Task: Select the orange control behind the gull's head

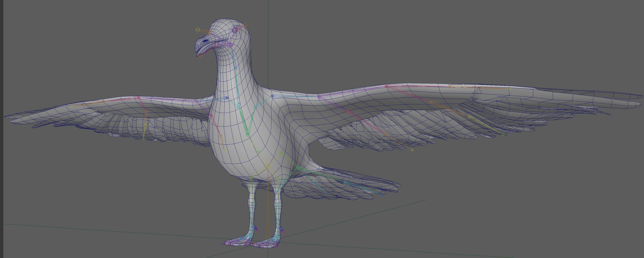Action: pyautogui.click(x=245, y=25)
